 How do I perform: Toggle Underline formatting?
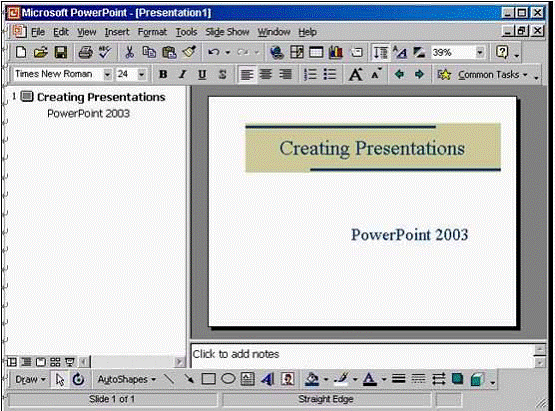tap(202, 74)
